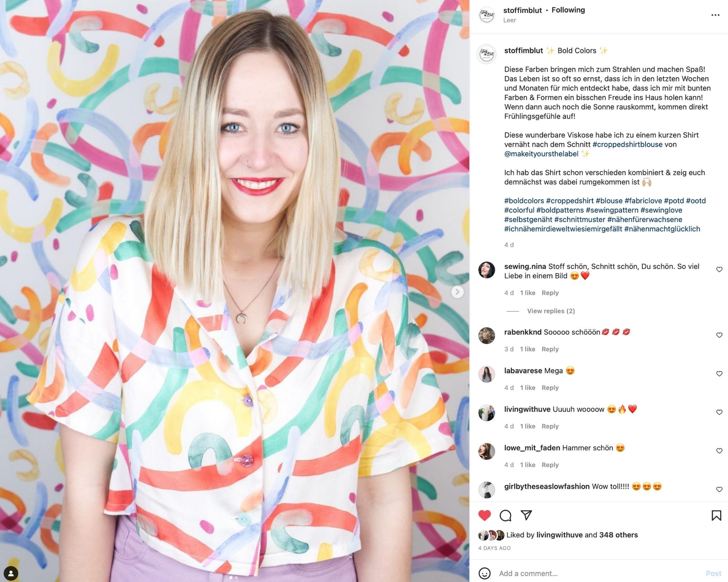Screen dimensions: 728x582
Task: Visit the @makeityoursthelabel profile mention
Action: pyautogui.click(x=541, y=154)
